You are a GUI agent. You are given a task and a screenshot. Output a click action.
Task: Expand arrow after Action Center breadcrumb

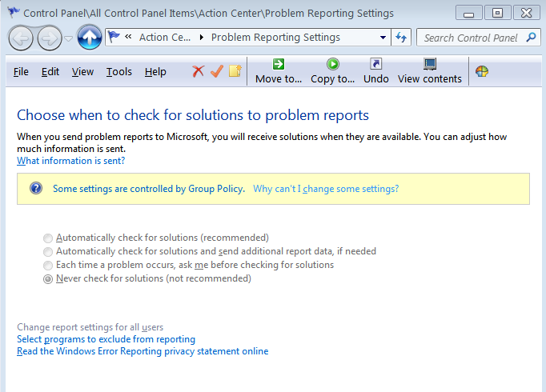(x=201, y=38)
